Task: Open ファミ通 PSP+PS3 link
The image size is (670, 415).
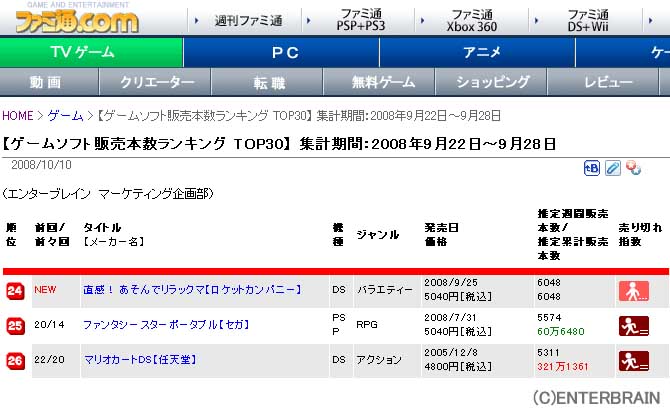Action: [361, 20]
